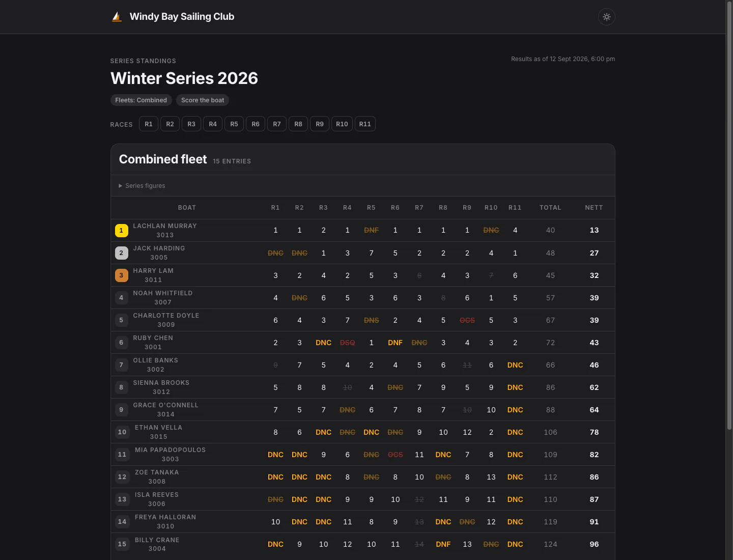This screenshot has width=733, height=560.
Task: Click Lachlan Murray's DNF result in R5
Action: [371, 231]
